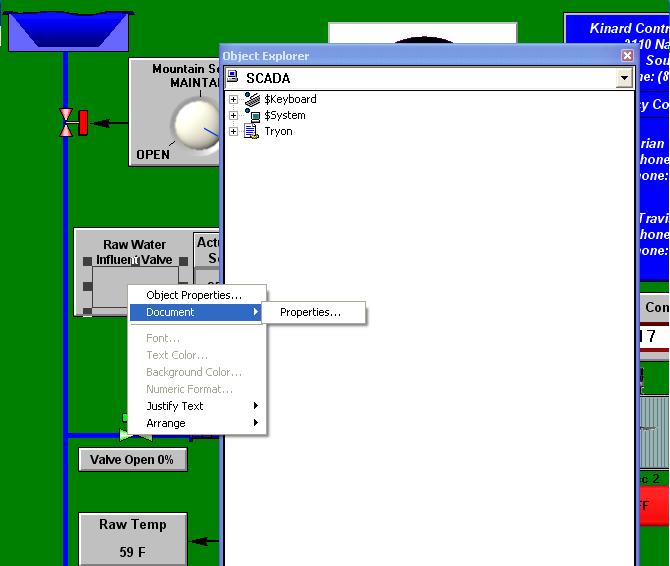The height and width of the screenshot is (566, 670).
Task: Click the SCADA computer icon in the combo box
Action: pos(232,76)
